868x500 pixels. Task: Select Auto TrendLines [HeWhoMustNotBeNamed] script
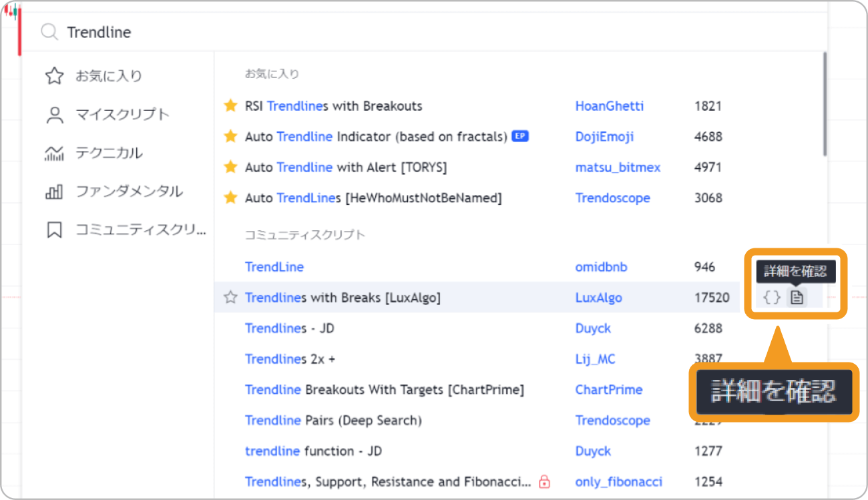[x=373, y=198]
